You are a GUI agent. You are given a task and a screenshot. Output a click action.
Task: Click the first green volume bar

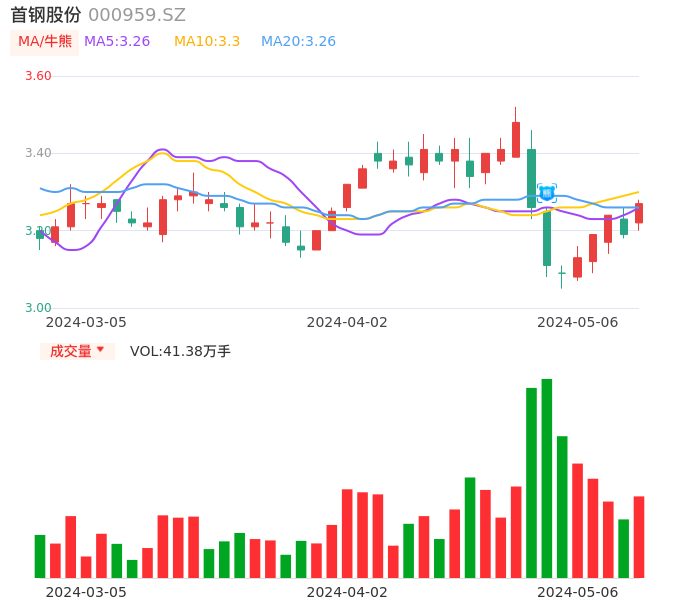pos(40,556)
